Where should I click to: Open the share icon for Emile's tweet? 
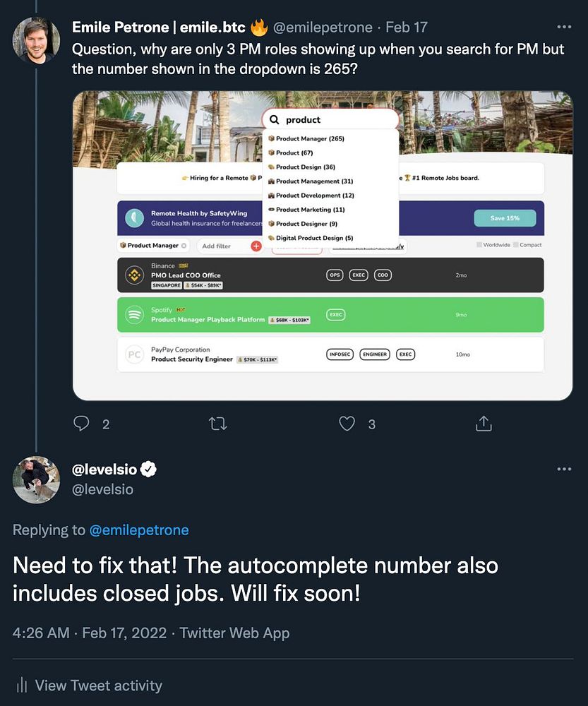pyautogui.click(x=484, y=424)
